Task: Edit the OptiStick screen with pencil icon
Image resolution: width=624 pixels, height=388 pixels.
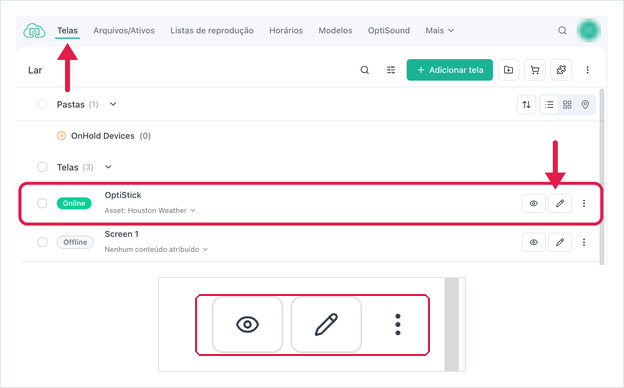Action: (560, 203)
